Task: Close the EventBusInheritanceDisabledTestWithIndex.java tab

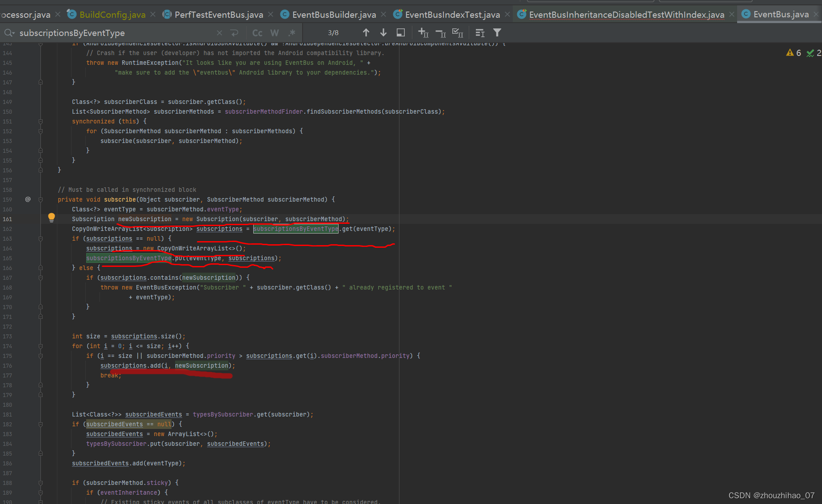Action: click(732, 15)
